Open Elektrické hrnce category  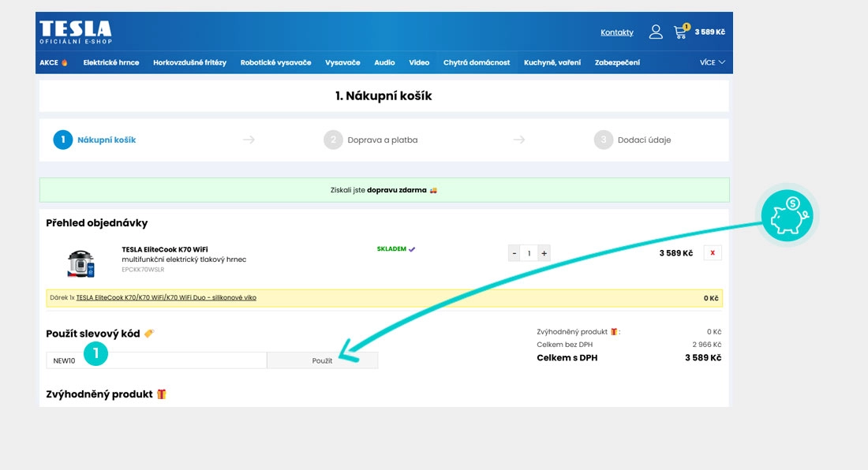coord(111,62)
